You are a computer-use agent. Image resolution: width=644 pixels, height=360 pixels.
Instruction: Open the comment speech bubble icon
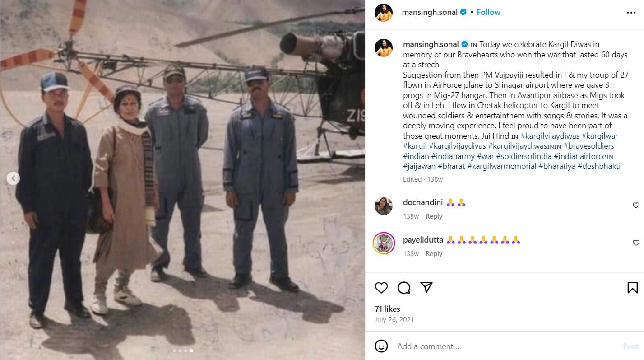pyautogui.click(x=404, y=288)
